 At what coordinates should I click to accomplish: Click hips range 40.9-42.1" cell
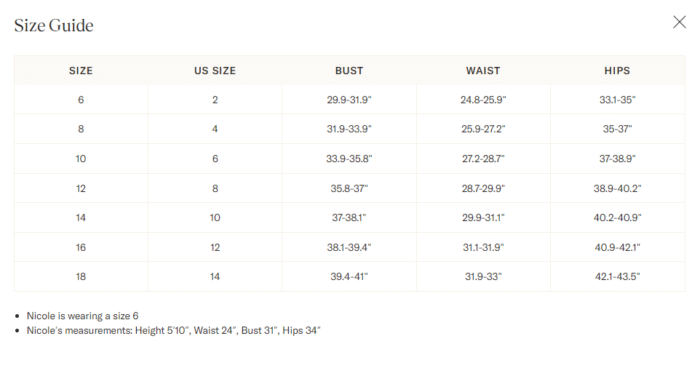(617, 247)
